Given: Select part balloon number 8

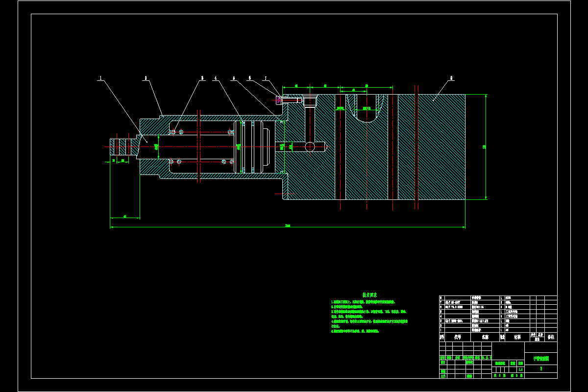Looking at the screenshot, I should click(451, 78).
